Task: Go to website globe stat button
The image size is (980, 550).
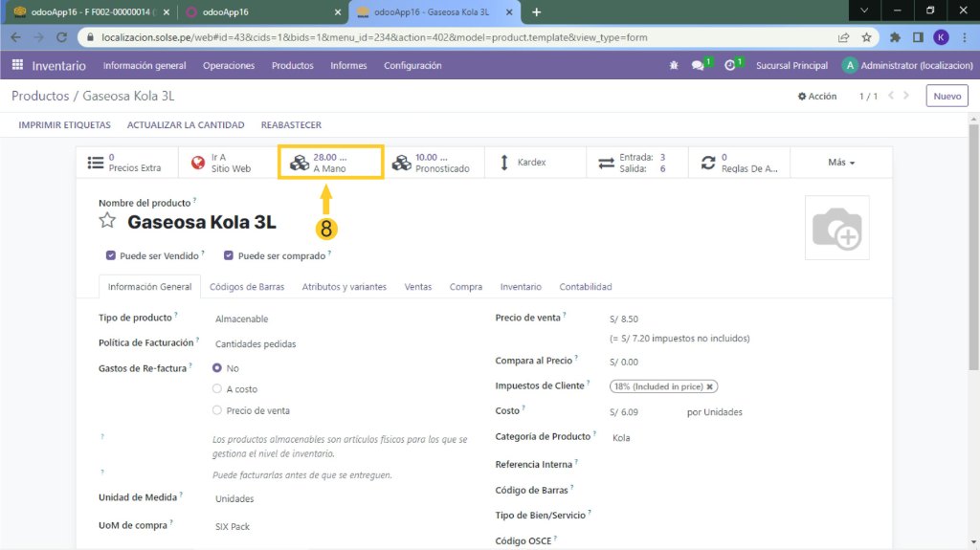Action: point(221,163)
